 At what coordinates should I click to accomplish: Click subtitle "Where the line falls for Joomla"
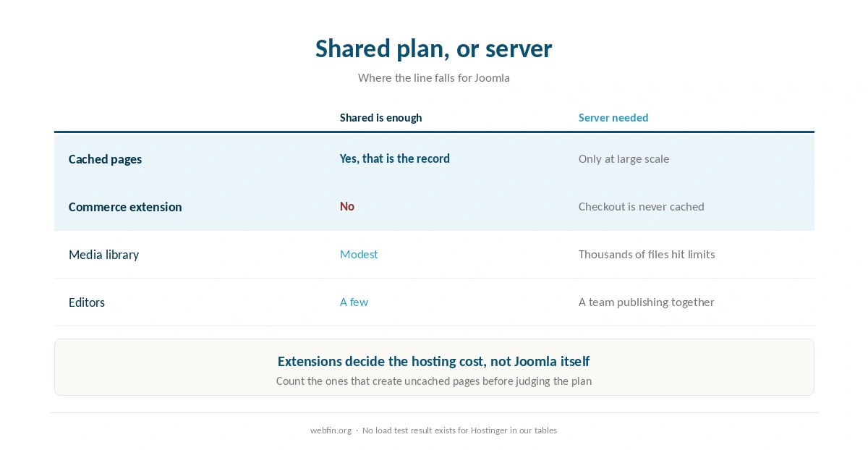(434, 77)
